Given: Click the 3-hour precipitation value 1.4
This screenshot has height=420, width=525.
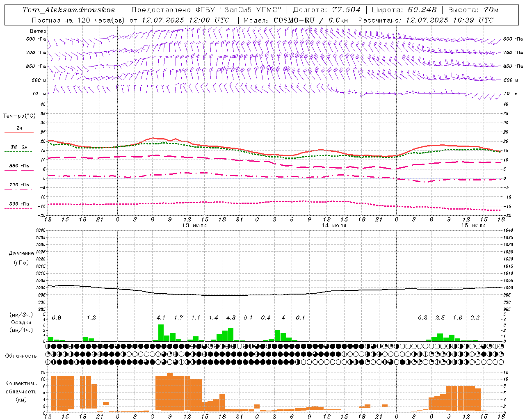Looking at the screenshot, I should 213,318.
